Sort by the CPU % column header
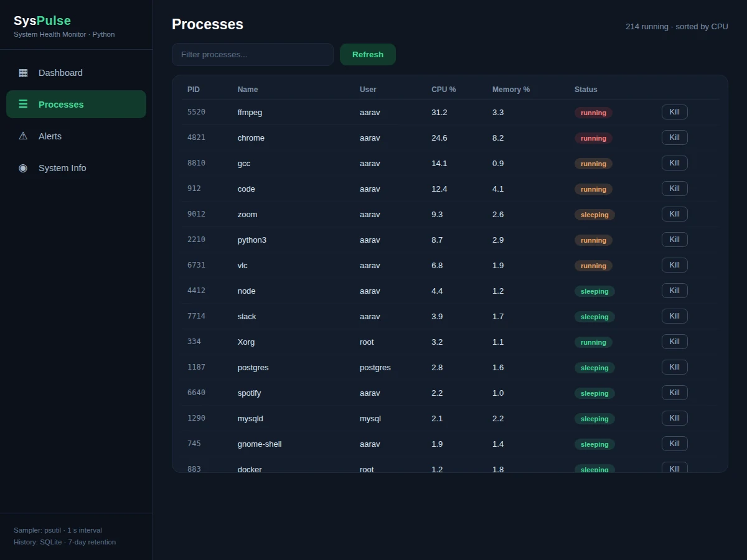This screenshot has height=560, width=747. coord(443,90)
